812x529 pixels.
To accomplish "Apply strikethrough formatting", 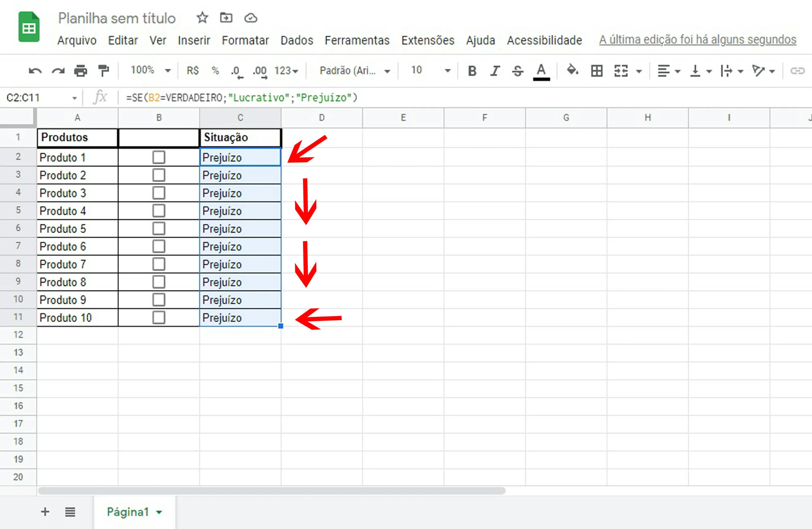I will [x=518, y=71].
